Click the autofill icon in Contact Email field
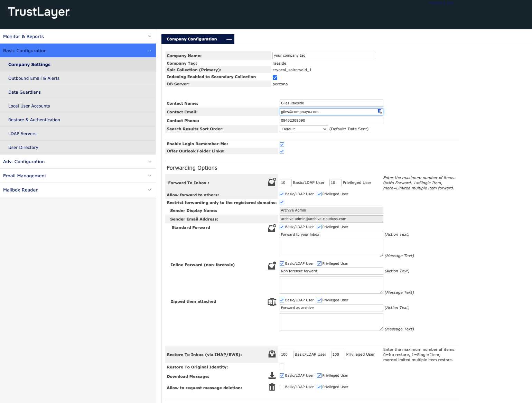Viewport: 532px width, 403px height. pyautogui.click(x=380, y=112)
